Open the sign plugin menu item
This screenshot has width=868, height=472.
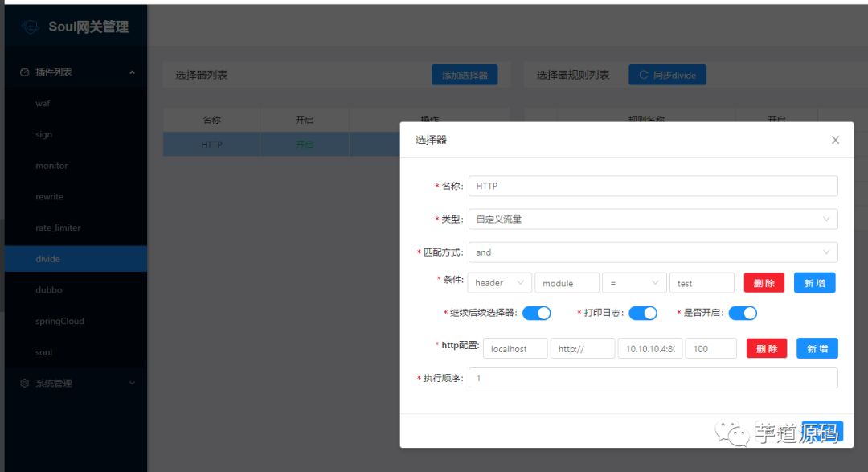coord(76,134)
